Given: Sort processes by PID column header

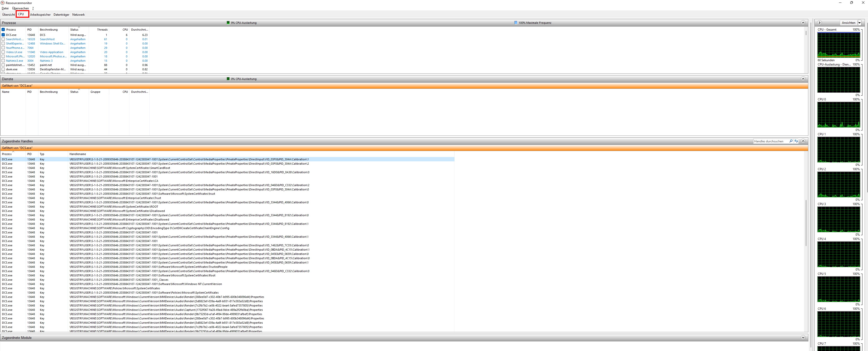Looking at the screenshot, I should (32, 30).
